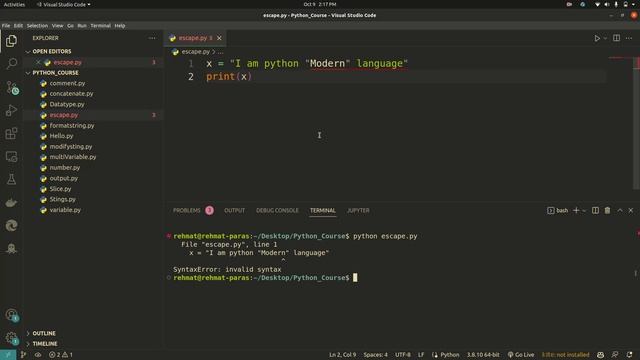Collapse the Open Editors section
640x360 pixels.
51,51
